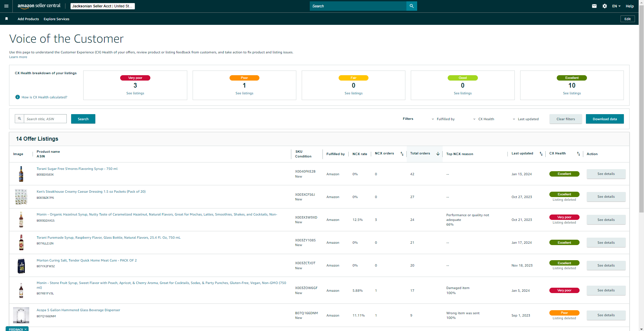This screenshot has width=644, height=331.
Task: Open the Help menu
Action: click(630, 6)
